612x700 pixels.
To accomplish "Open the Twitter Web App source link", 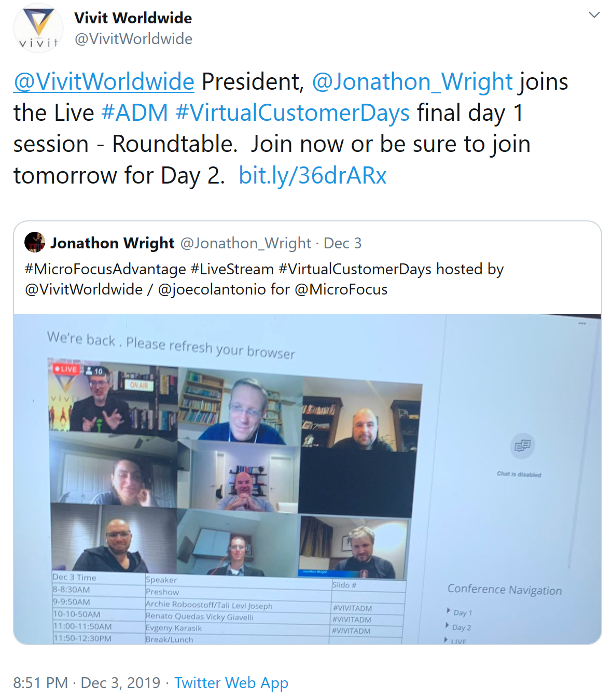I will (x=231, y=683).
